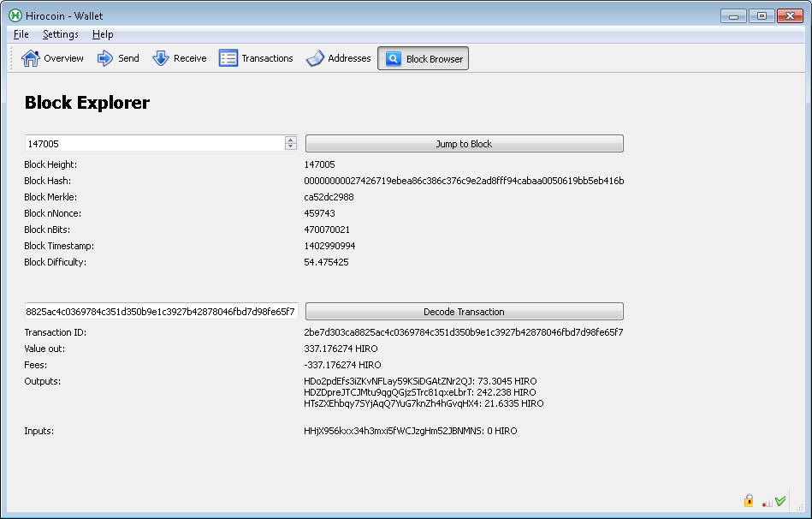Click the Hirocoin logo in title bar

[x=15, y=15]
